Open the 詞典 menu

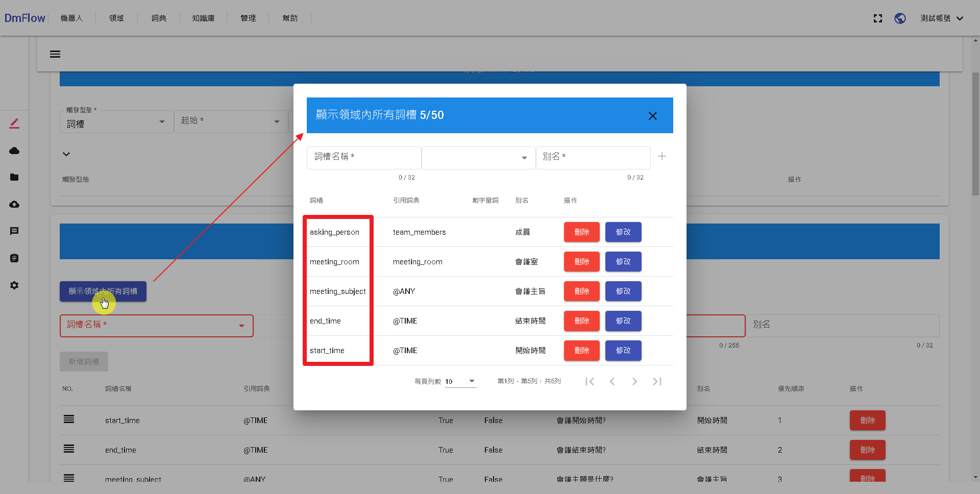pyautogui.click(x=159, y=18)
